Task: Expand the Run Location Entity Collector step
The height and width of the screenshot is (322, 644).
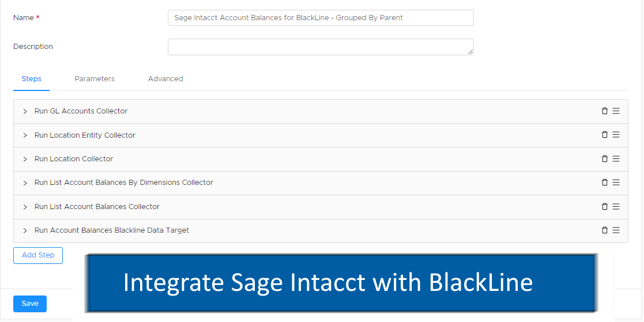Action: [x=25, y=135]
